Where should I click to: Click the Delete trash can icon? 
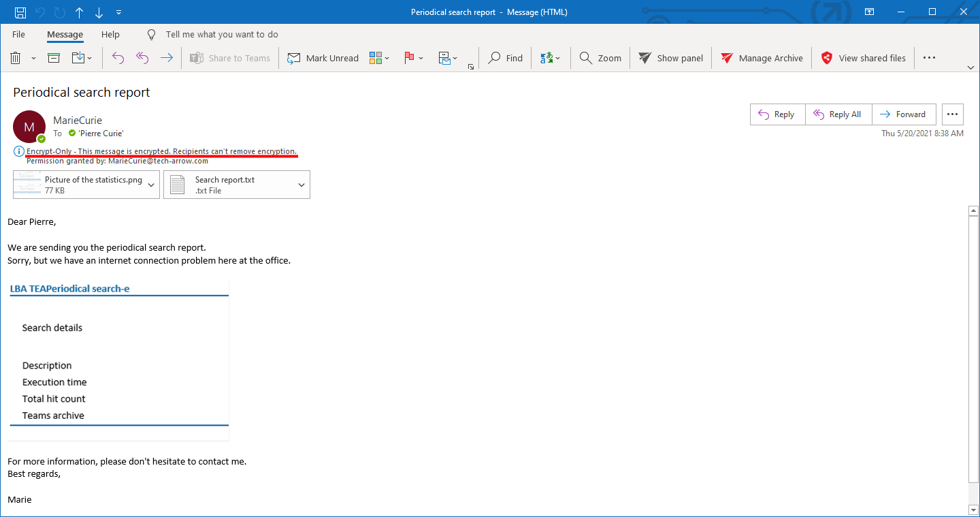16,58
